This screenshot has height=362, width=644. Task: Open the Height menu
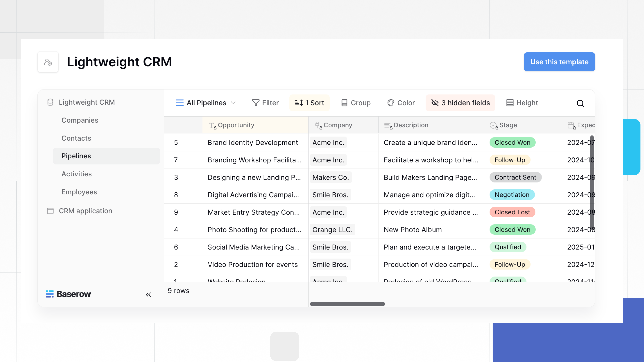(x=522, y=103)
